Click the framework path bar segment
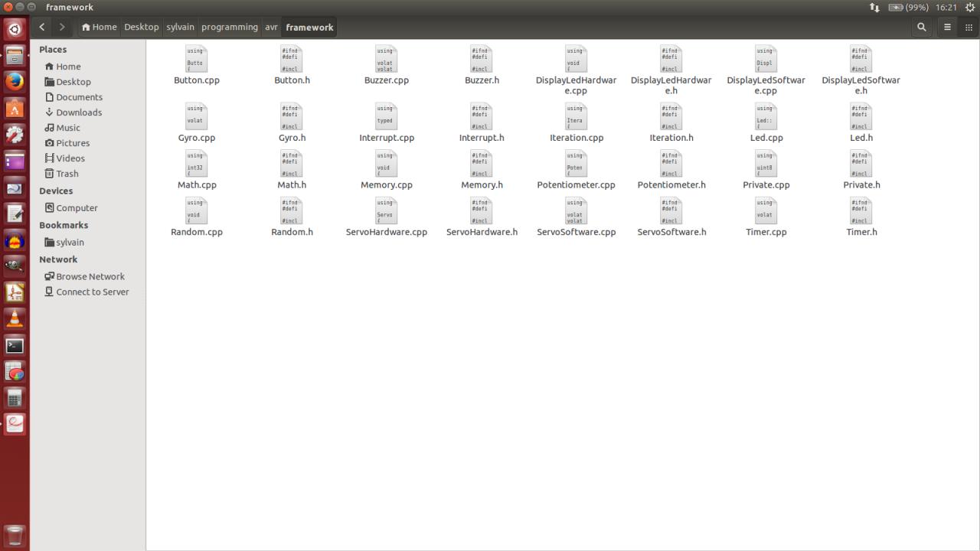 (x=309, y=27)
